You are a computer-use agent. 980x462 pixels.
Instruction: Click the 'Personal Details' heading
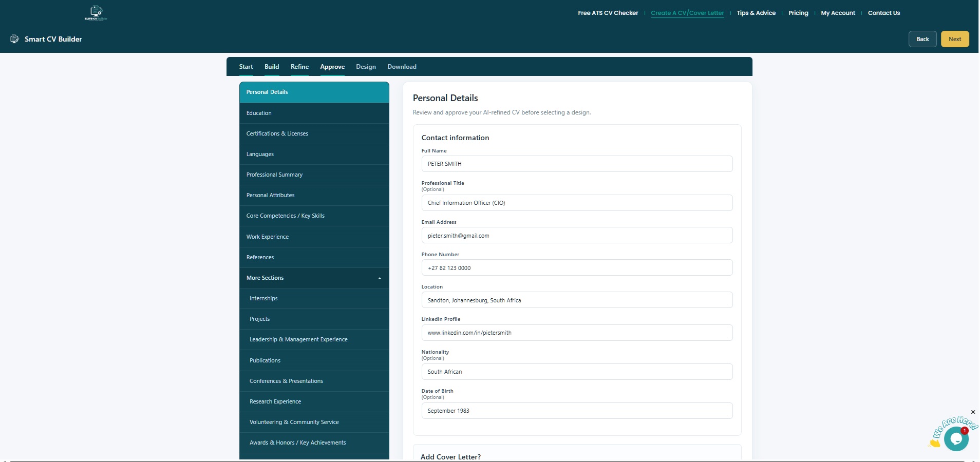pyautogui.click(x=445, y=98)
